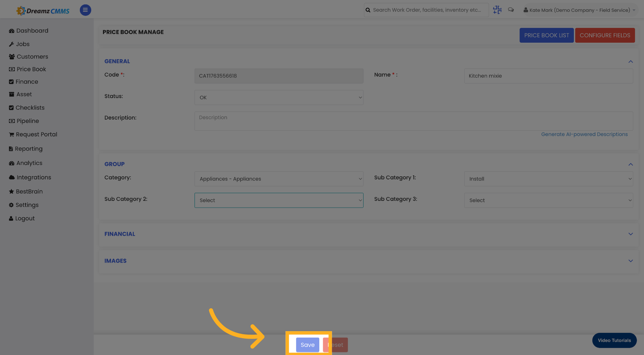Click the Integrations cloud icon
644x355 pixels.
coord(12,177)
